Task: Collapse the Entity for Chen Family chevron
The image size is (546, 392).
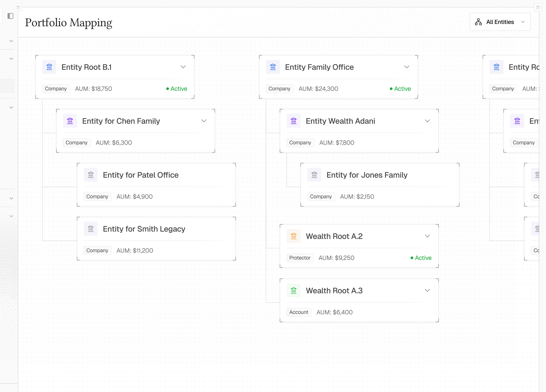Action: (204, 121)
